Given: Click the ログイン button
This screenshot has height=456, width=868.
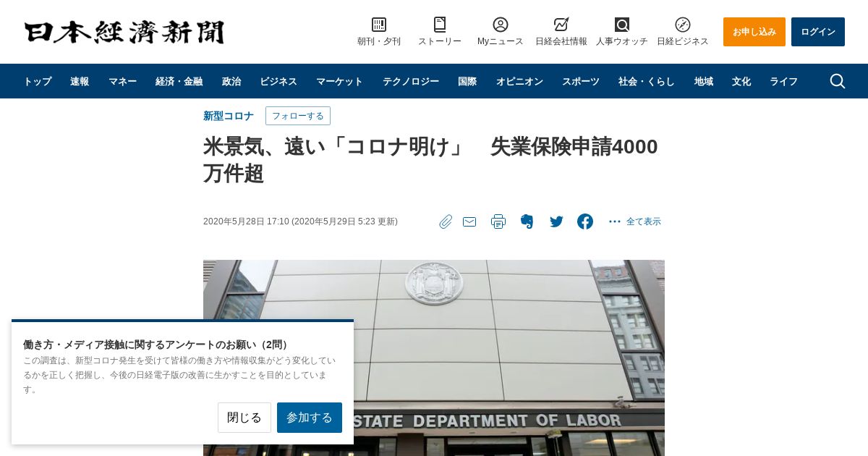Looking at the screenshot, I should pyautogui.click(x=818, y=32).
